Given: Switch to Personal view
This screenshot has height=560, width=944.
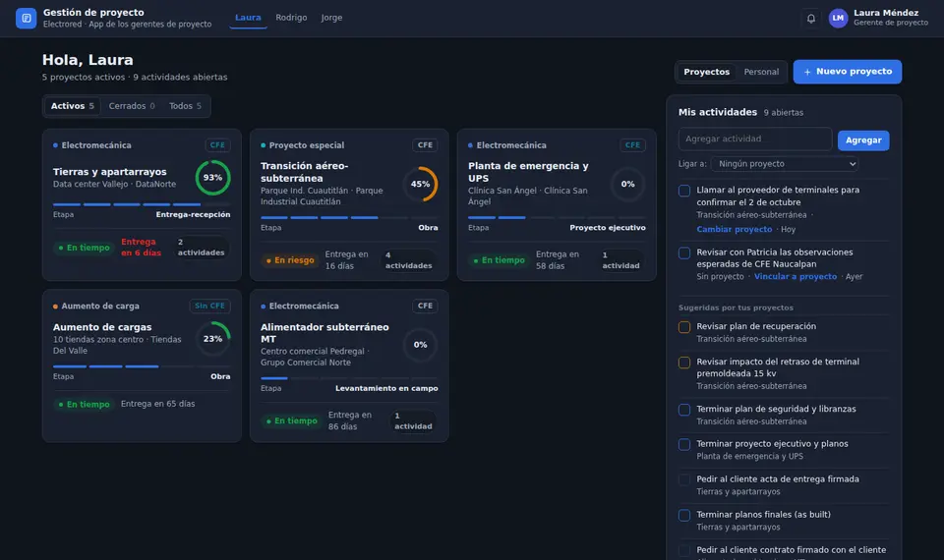Looking at the screenshot, I should point(761,72).
